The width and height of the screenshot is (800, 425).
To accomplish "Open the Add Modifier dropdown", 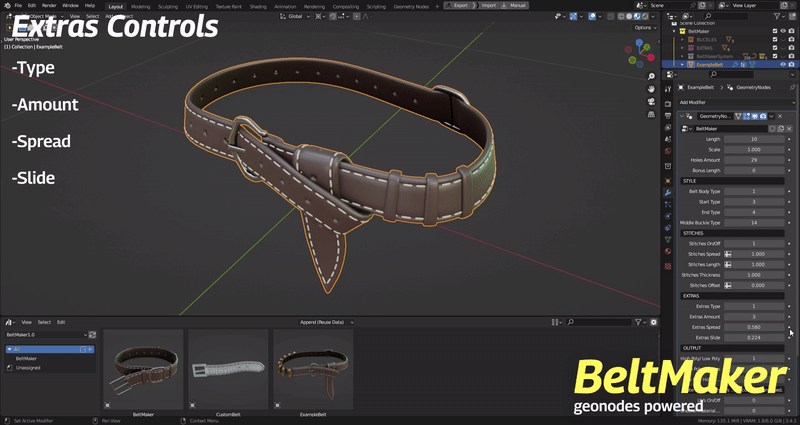I will click(737, 102).
